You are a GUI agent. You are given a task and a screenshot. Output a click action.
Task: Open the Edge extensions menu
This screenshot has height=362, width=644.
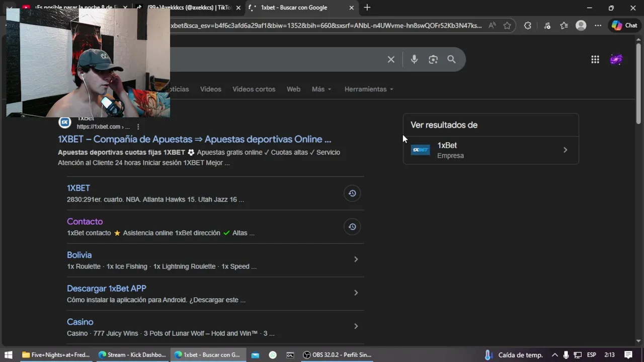[x=527, y=26]
